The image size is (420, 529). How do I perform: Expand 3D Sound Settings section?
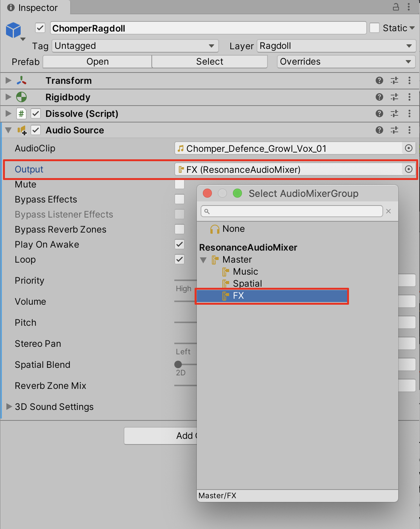coord(9,407)
